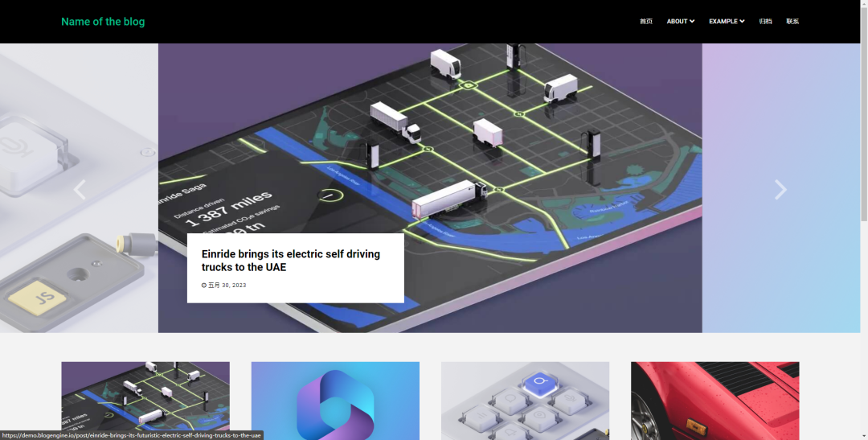Open the red sports car post thumbnail
868x440 pixels.
715,401
